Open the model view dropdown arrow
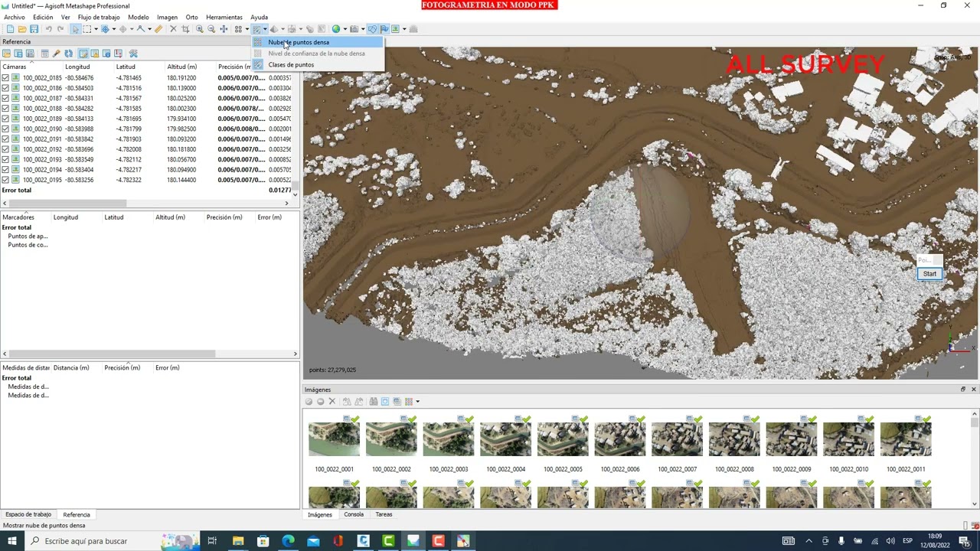980x551 pixels. click(x=283, y=29)
